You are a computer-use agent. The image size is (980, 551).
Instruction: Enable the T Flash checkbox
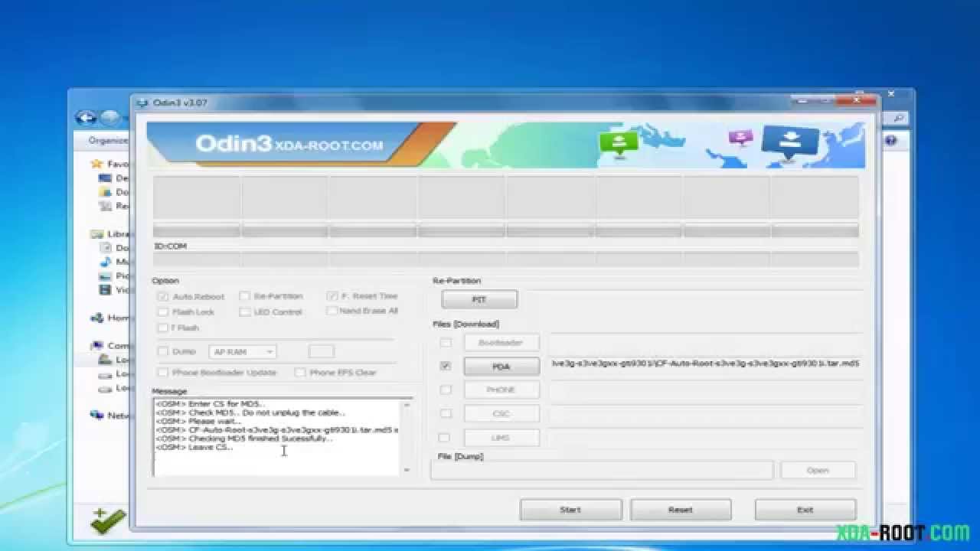pyautogui.click(x=163, y=328)
